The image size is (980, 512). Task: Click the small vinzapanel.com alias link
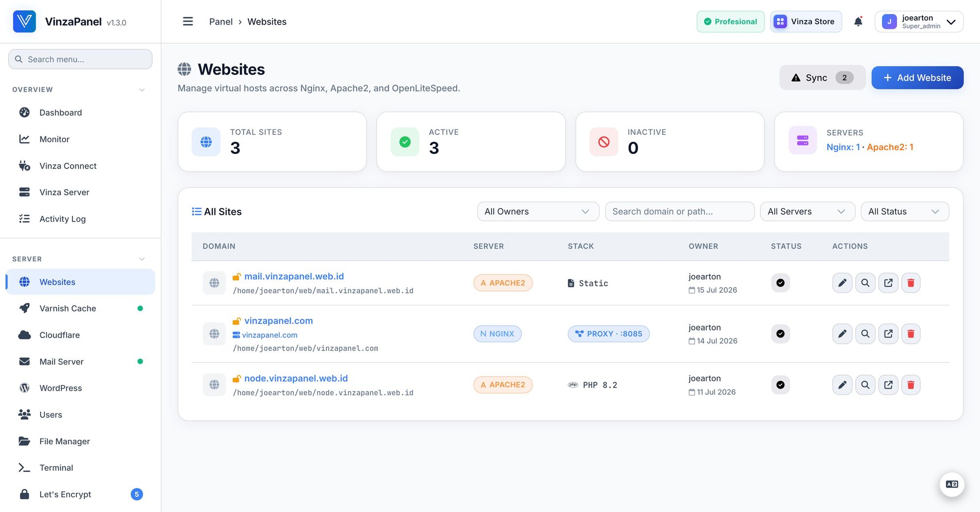(x=269, y=335)
